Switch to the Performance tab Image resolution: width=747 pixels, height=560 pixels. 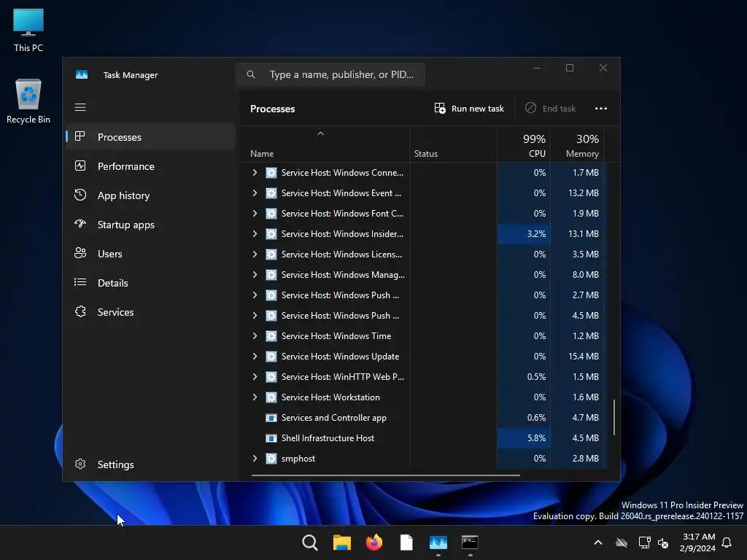pos(150,166)
